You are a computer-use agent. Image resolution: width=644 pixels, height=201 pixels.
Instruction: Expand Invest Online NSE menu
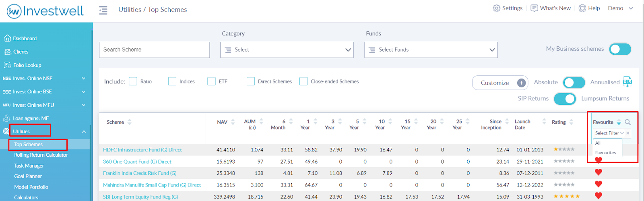click(x=84, y=78)
